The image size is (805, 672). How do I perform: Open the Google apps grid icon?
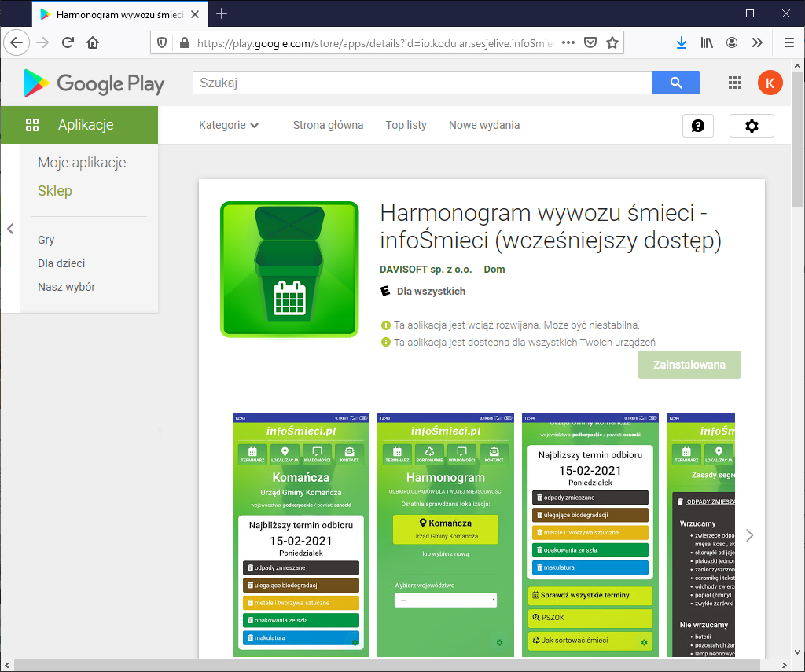coord(734,83)
